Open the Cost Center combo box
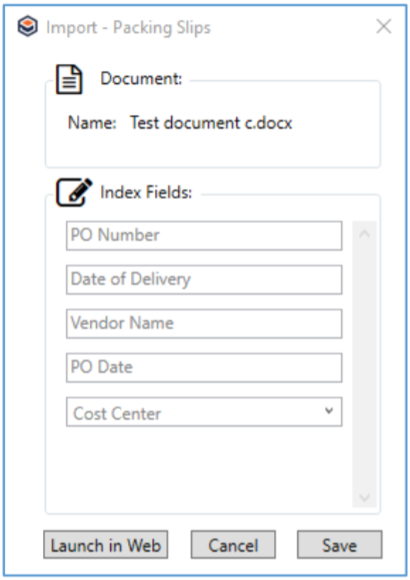The width and height of the screenshot is (410, 580). [204, 412]
